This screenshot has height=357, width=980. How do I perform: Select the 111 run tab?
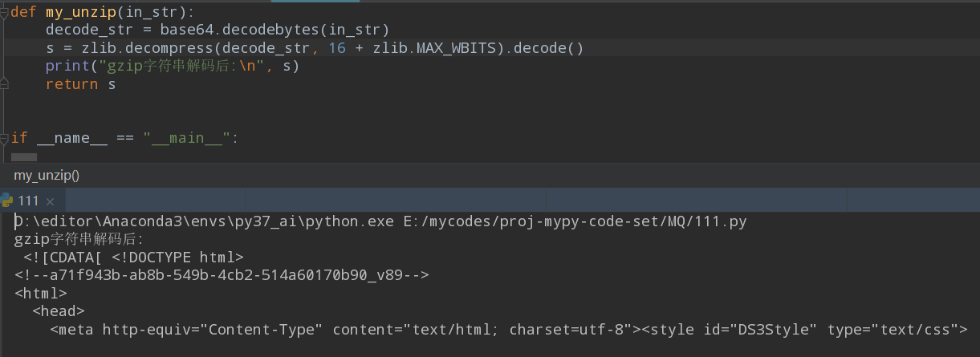tap(28, 201)
